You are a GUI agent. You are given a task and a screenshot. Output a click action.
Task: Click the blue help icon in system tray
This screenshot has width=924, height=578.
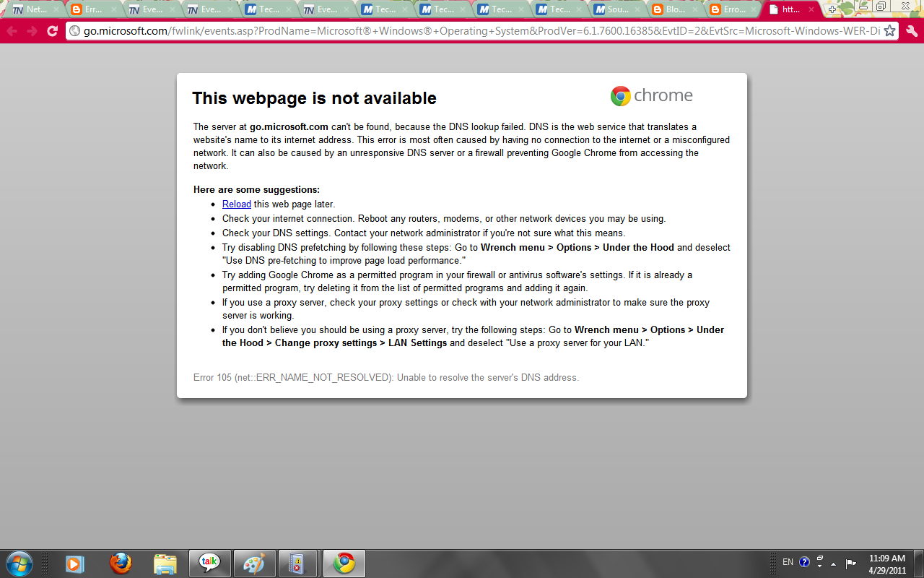click(x=804, y=562)
